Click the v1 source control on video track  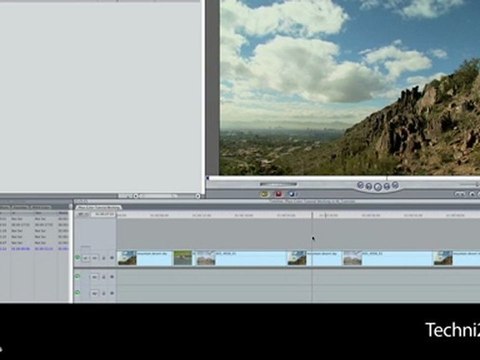[86, 258]
